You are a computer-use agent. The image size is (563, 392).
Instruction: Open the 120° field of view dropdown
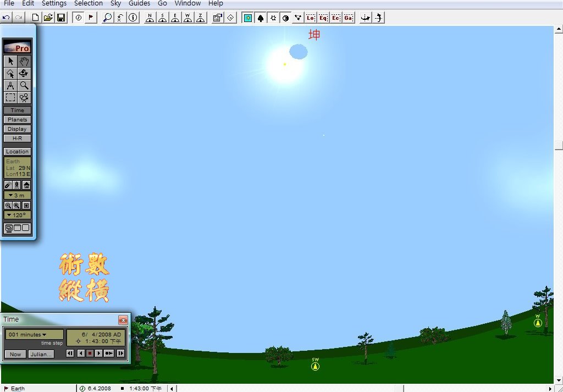(x=18, y=215)
